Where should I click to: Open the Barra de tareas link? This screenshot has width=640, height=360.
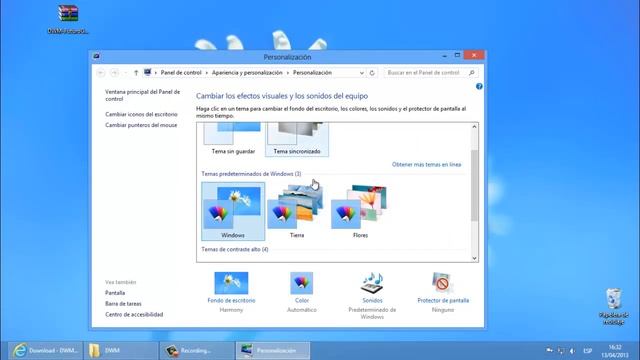(123, 304)
